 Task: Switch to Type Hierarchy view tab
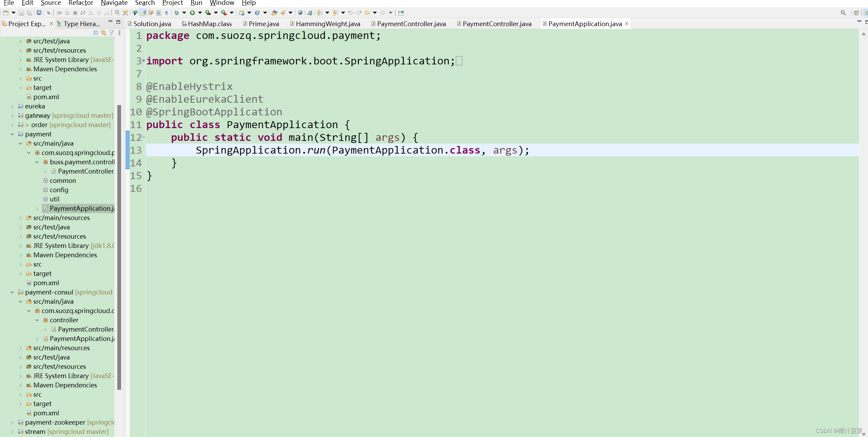point(79,24)
